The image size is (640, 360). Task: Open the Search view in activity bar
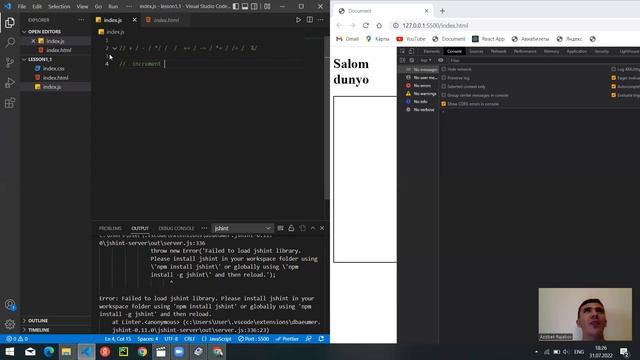[x=10, y=42]
